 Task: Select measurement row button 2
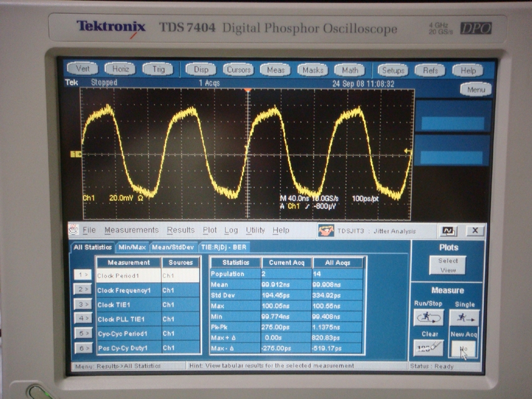[82, 289]
